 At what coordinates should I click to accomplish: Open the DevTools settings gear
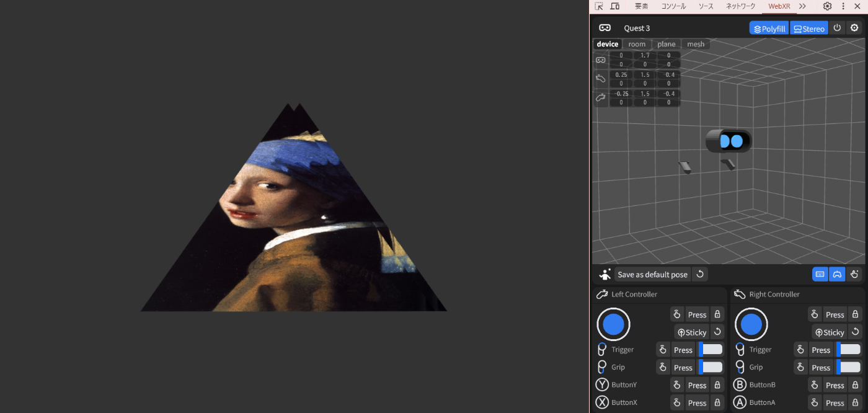click(827, 6)
